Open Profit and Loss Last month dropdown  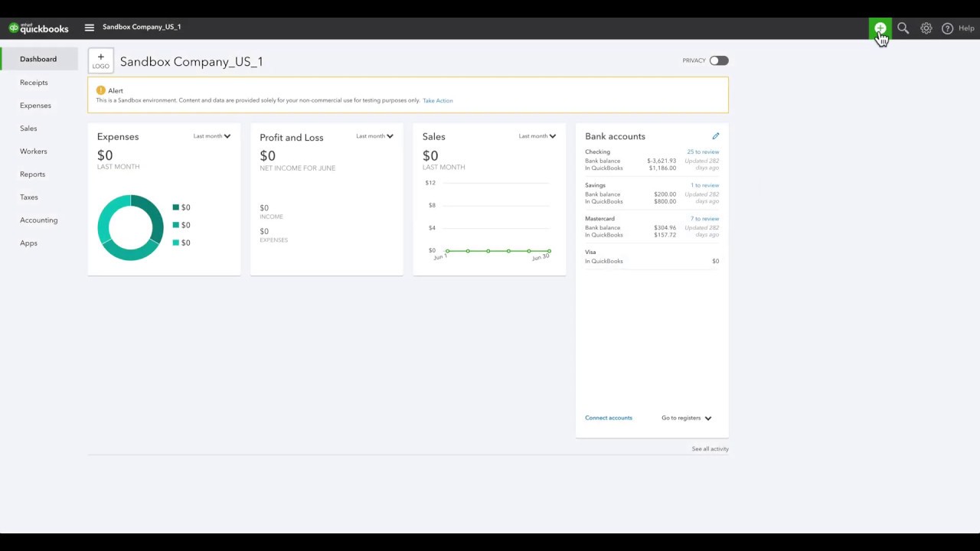pyautogui.click(x=375, y=136)
